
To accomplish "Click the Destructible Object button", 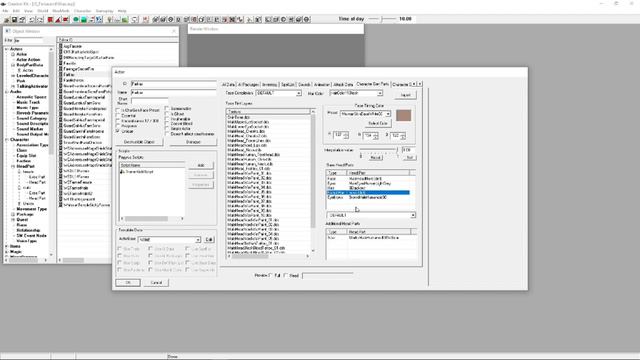I will (x=139, y=142).
